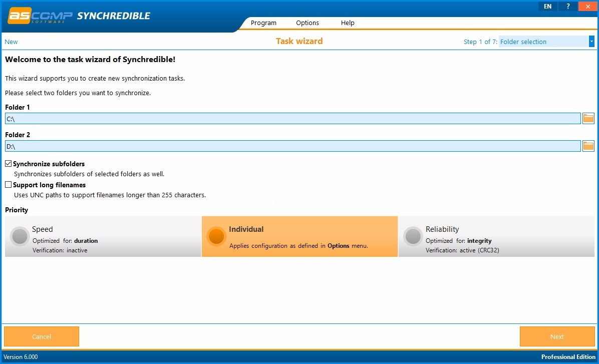Select Reliability priority option
Image resolution: width=599 pixels, height=364 pixels.
496,236
